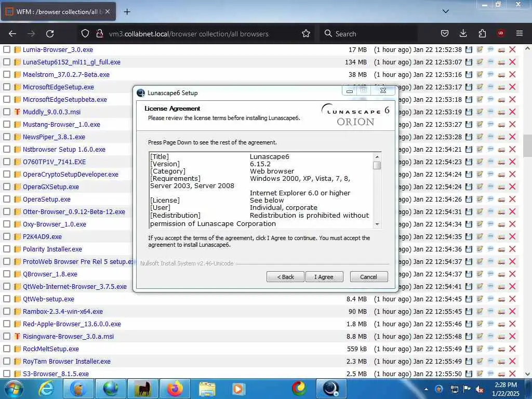
Task: Click the volume speaker tray icon
Action: tap(480, 390)
